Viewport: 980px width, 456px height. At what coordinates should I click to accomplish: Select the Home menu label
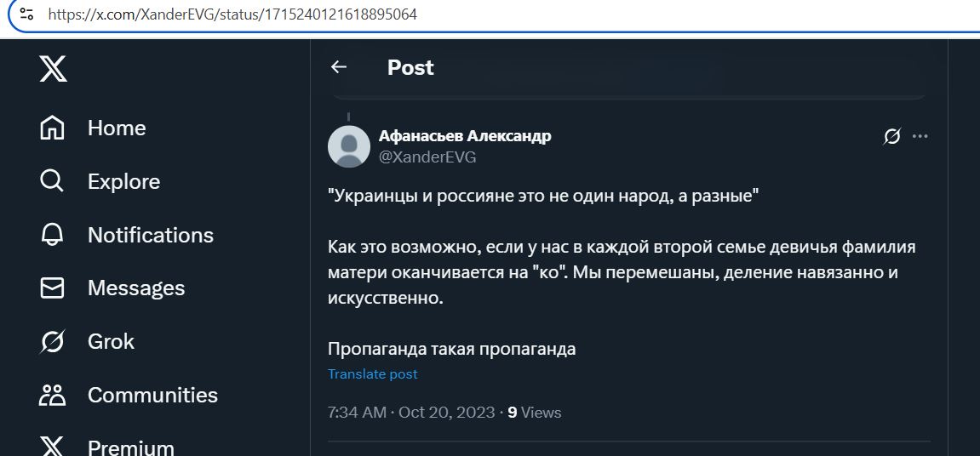(117, 128)
